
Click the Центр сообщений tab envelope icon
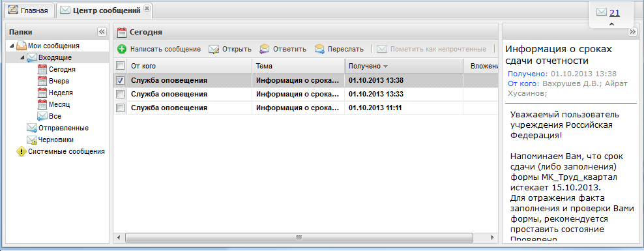tap(65, 10)
